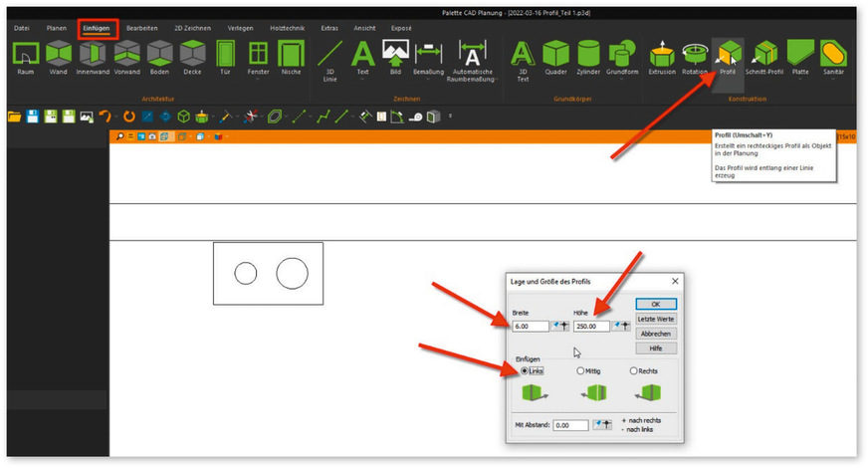This screenshot has height=468, width=868.
Task: Select the Rechts insertion radio button
Action: coord(634,370)
